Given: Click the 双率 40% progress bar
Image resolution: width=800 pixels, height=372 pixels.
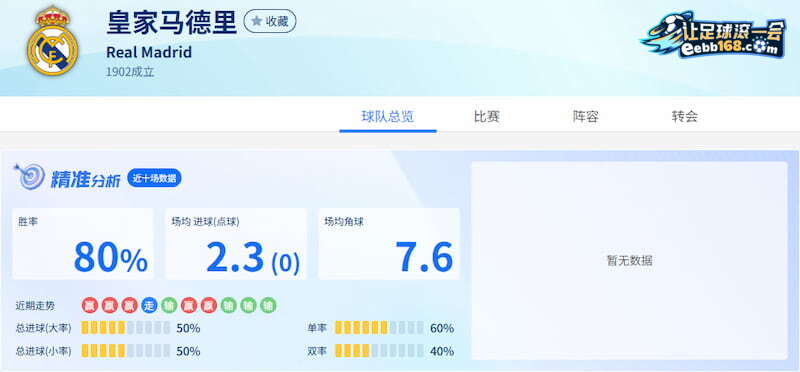Looking at the screenshot, I should [x=379, y=351].
